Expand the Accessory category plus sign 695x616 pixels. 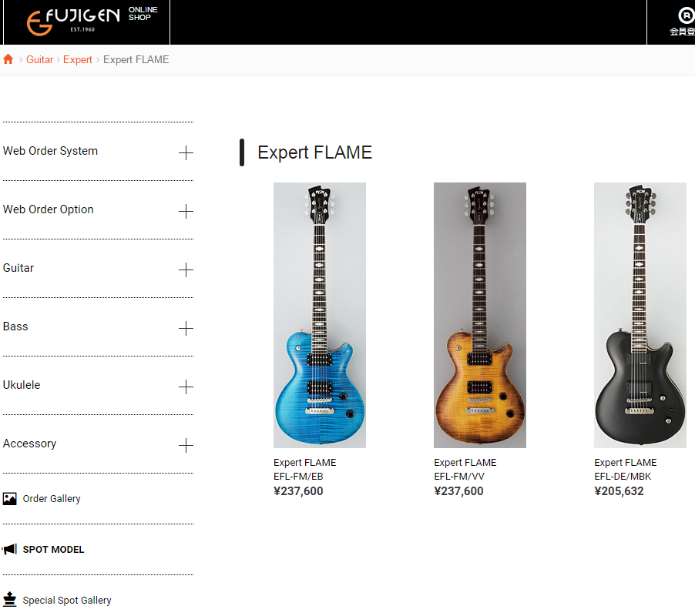[186, 445]
